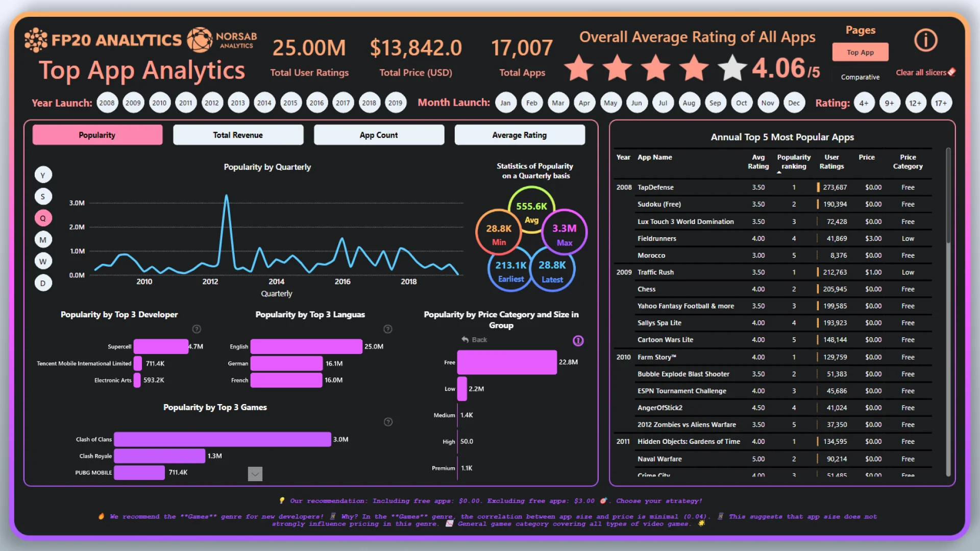Click the FP20 Analytics logo

click(x=103, y=40)
